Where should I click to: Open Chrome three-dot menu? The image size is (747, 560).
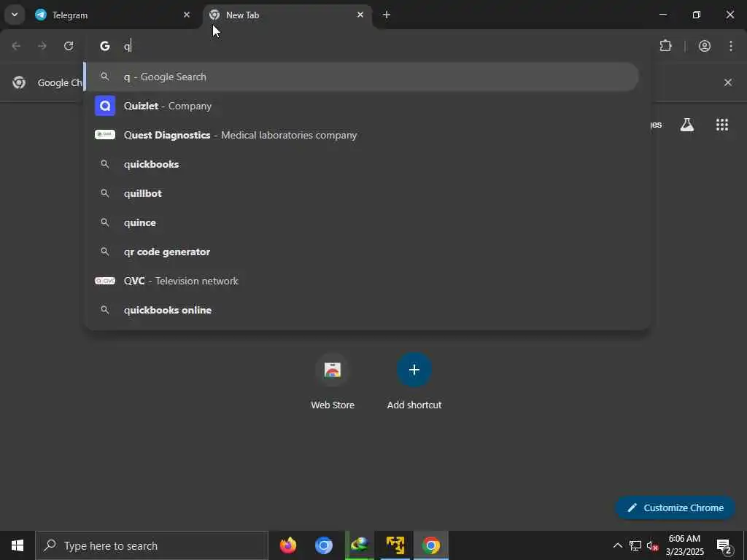click(731, 46)
